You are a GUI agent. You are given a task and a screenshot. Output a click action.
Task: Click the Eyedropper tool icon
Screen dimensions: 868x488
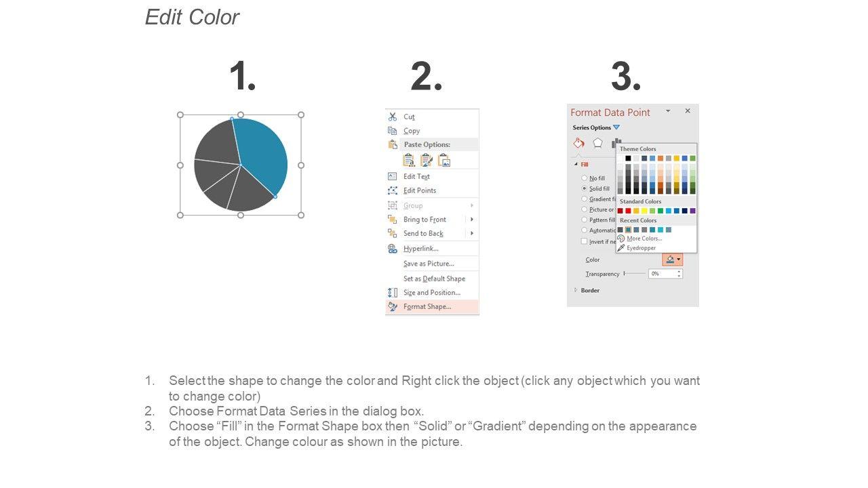tap(620, 248)
